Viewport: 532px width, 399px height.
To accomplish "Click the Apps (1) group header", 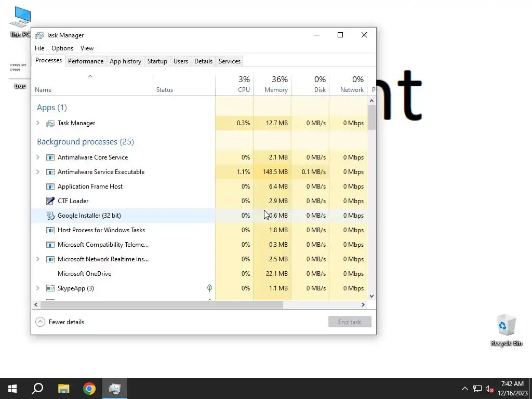I will pos(52,108).
